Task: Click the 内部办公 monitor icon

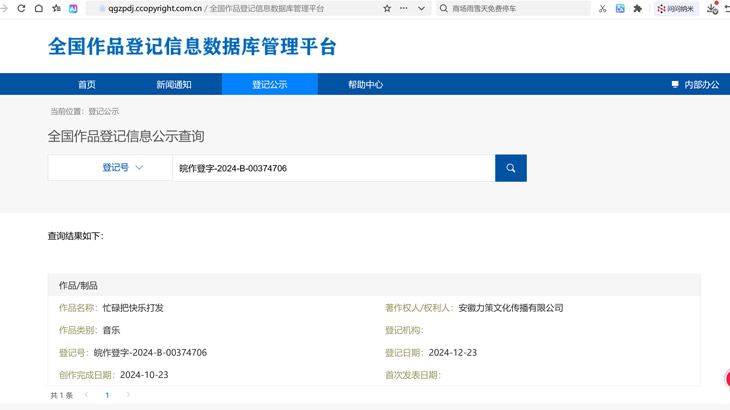Action: [x=675, y=85]
